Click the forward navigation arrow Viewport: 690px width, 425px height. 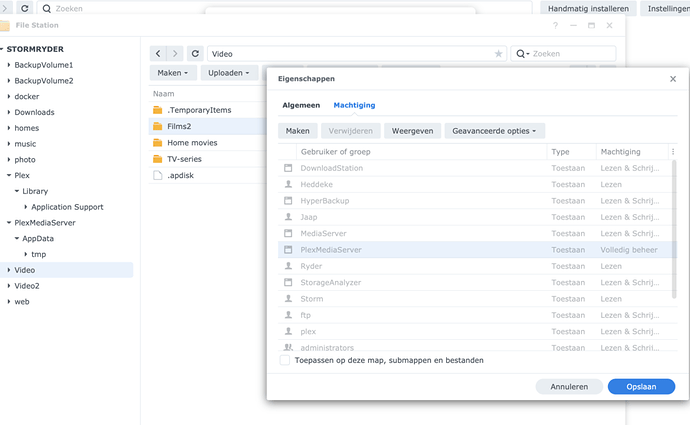pyautogui.click(x=175, y=53)
